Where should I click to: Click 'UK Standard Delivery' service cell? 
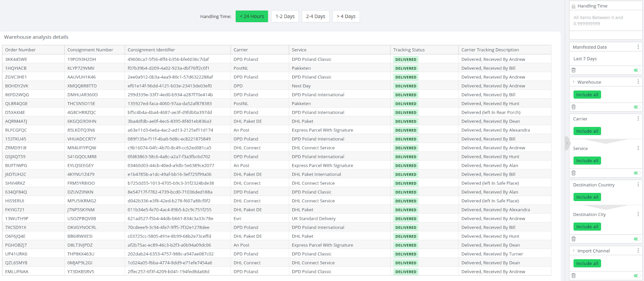click(314, 219)
